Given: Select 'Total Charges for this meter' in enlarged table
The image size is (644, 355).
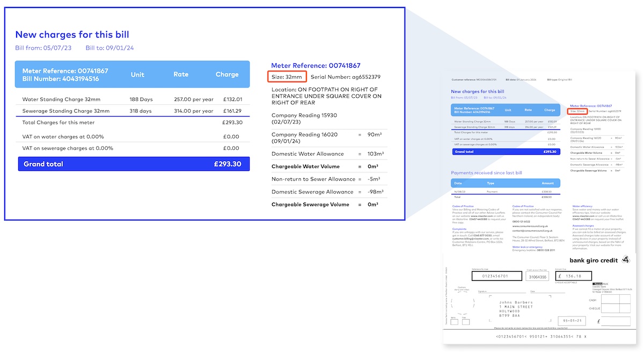Looking at the screenshot, I should pos(58,122).
